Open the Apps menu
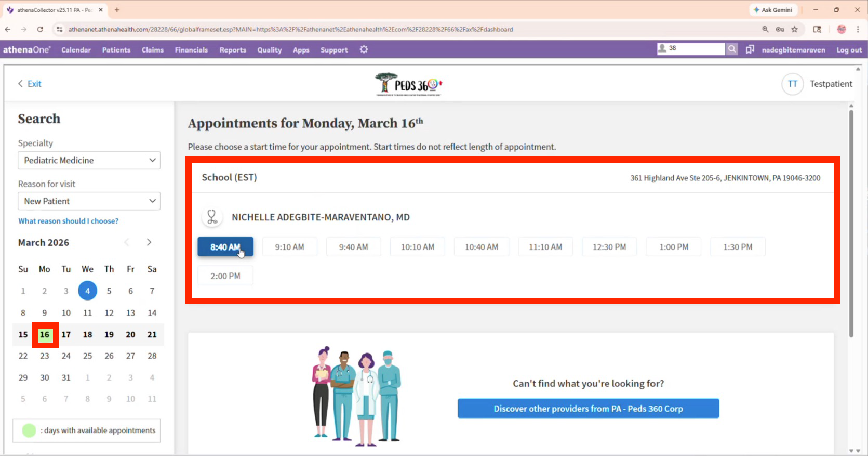The height and width of the screenshot is (457, 868). (301, 50)
